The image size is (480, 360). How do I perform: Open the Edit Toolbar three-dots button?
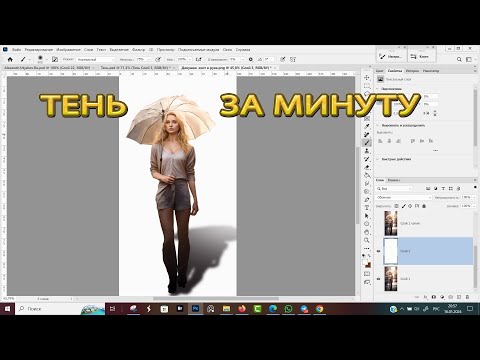[x=367, y=248]
